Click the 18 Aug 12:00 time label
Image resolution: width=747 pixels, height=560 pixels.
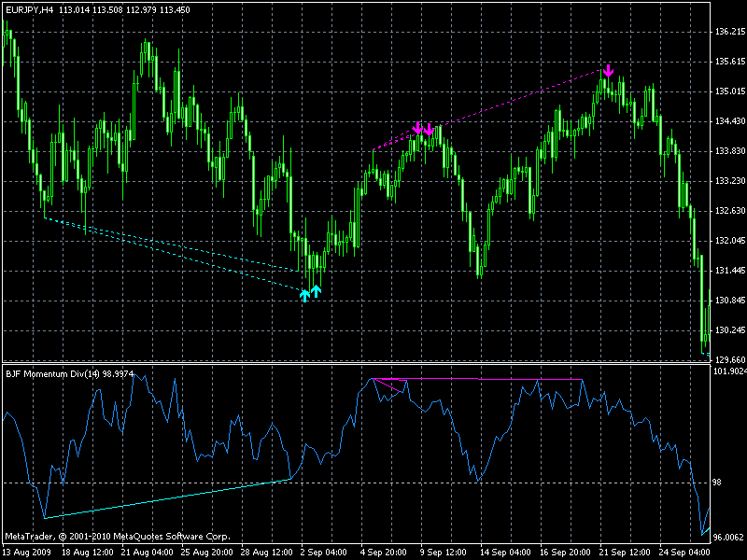pyautogui.click(x=88, y=553)
